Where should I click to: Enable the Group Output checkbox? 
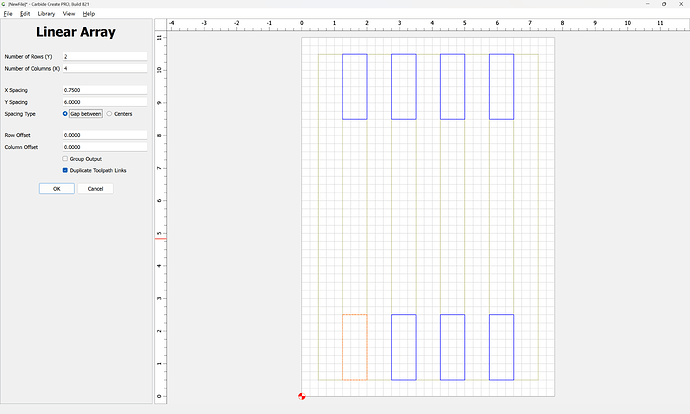tap(66, 158)
